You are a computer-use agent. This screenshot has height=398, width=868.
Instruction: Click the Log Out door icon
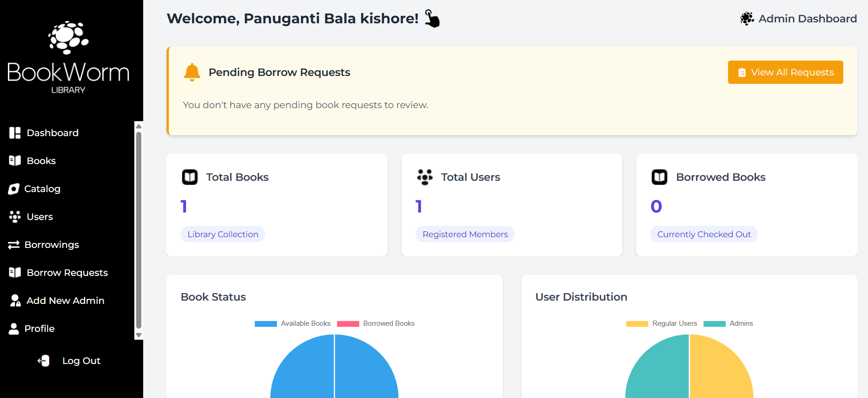(44, 361)
